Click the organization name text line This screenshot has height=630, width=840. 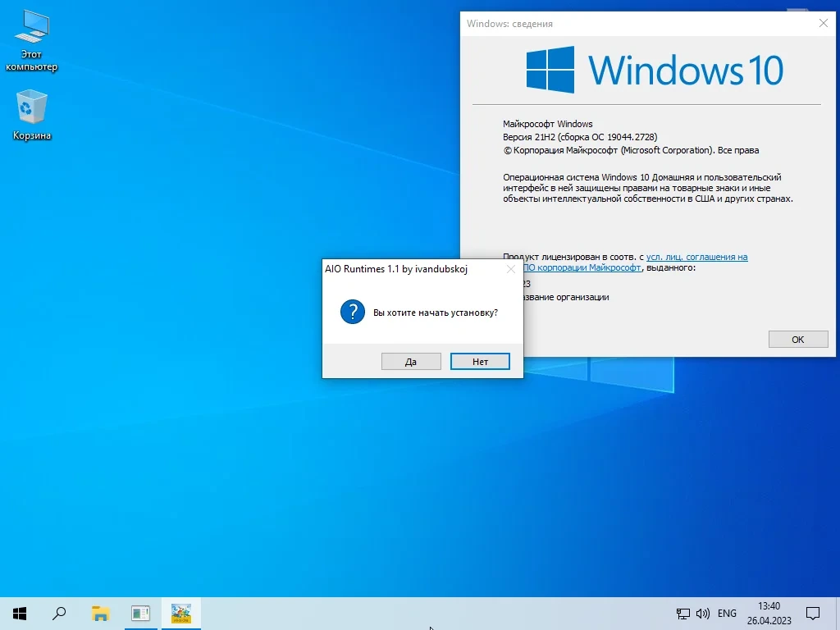[566, 297]
